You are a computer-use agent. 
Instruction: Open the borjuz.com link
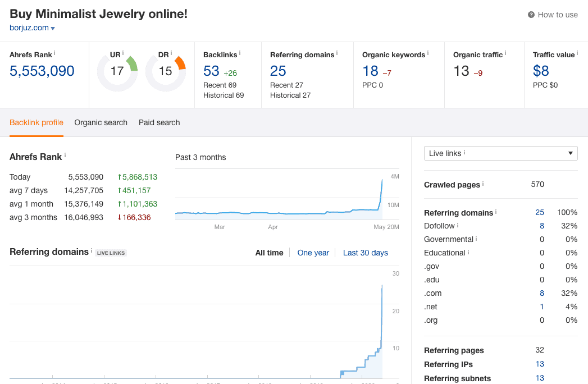pyautogui.click(x=29, y=28)
